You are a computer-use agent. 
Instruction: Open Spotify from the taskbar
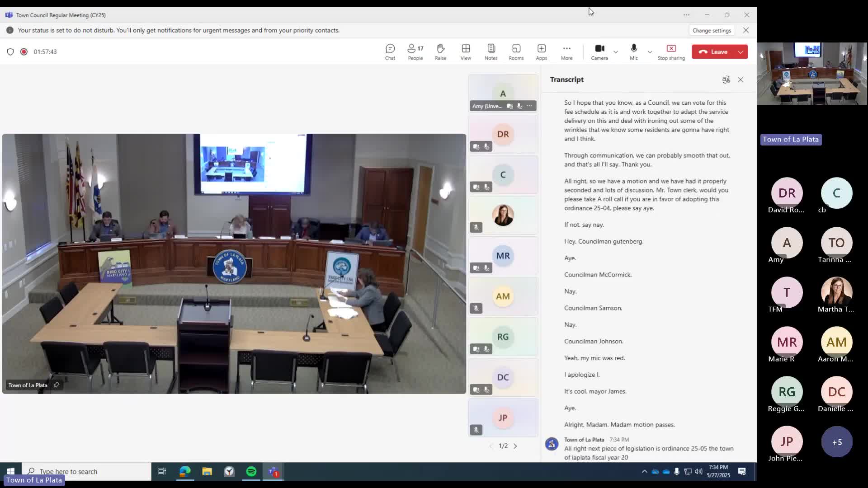251,472
